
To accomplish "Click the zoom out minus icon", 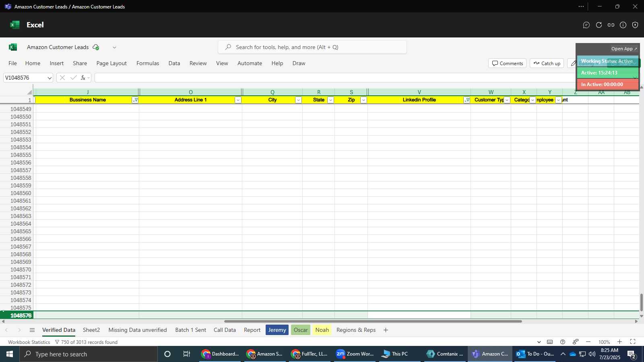I will pos(588,342).
